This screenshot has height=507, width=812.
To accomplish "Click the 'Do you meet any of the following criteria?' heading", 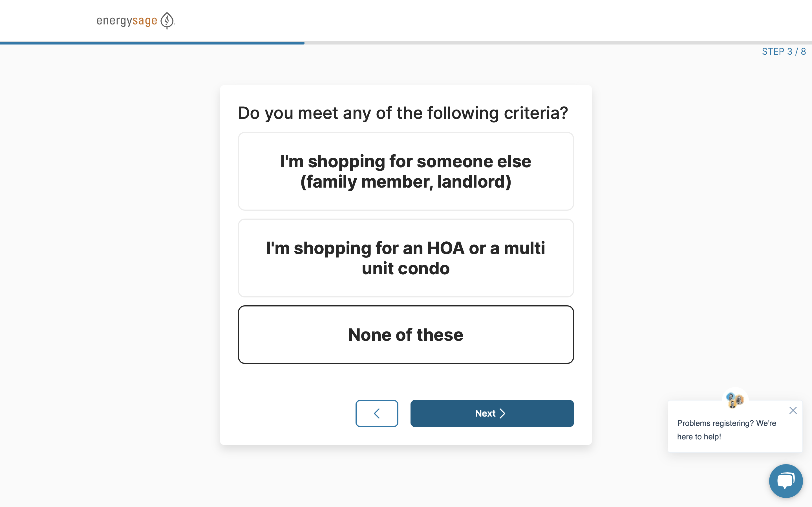I will (403, 113).
